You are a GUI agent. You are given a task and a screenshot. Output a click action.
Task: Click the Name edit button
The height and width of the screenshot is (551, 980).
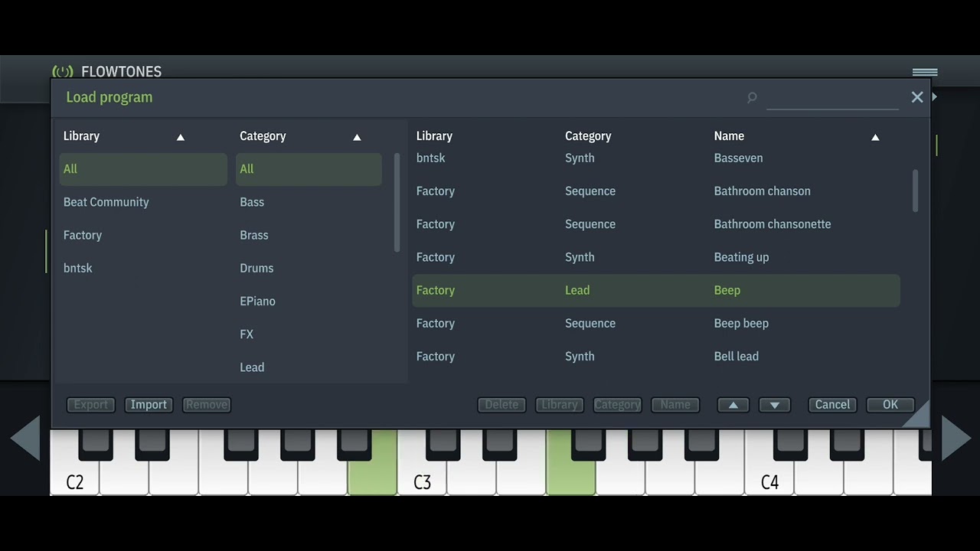(675, 405)
